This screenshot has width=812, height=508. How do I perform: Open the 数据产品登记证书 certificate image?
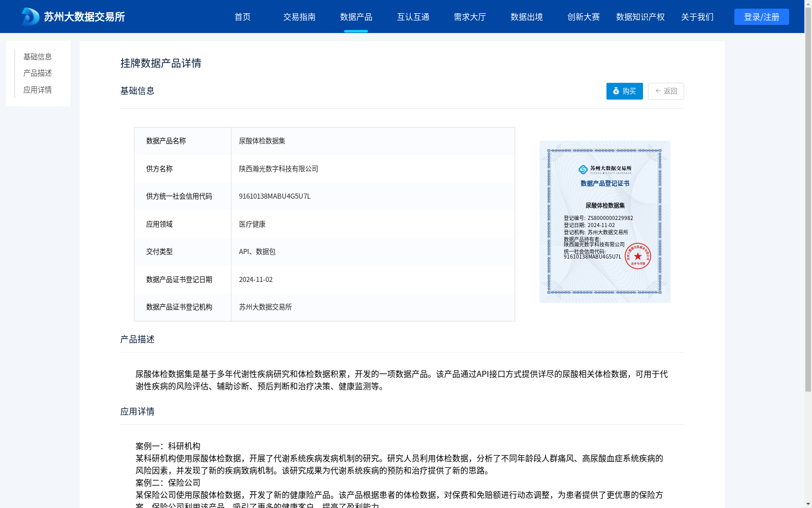pos(605,221)
